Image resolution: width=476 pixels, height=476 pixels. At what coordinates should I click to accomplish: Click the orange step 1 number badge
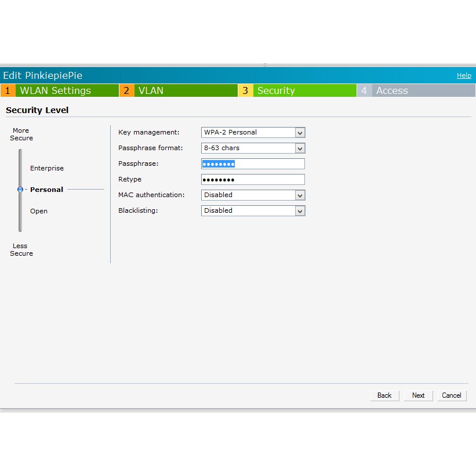pos(8,90)
